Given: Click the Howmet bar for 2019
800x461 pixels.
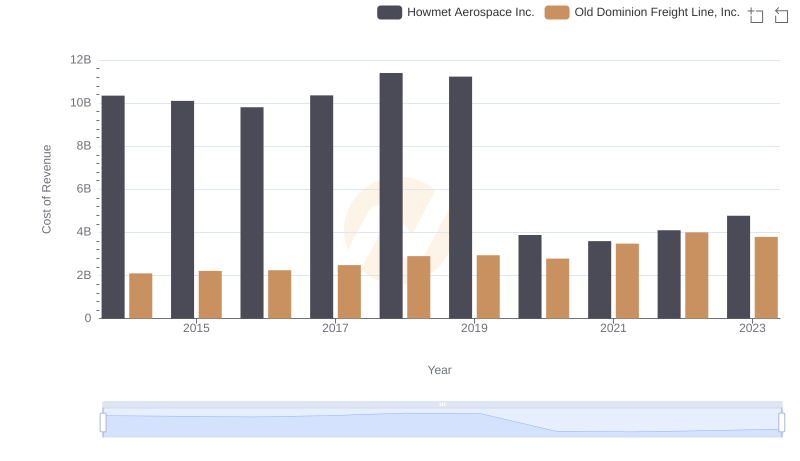Looking at the screenshot, I should (460, 198).
